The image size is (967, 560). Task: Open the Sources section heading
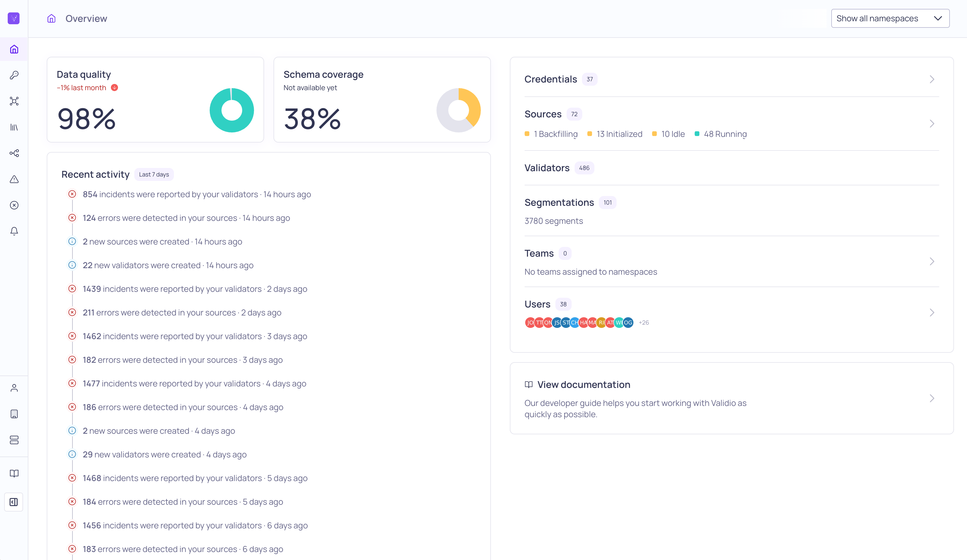click(543, 114)
